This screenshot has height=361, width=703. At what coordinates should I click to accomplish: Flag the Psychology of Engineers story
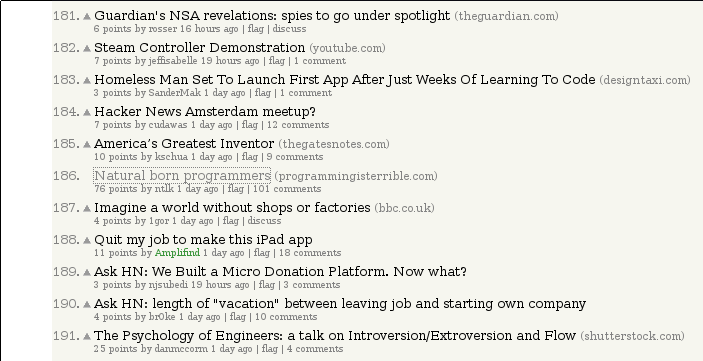point(269,349)
